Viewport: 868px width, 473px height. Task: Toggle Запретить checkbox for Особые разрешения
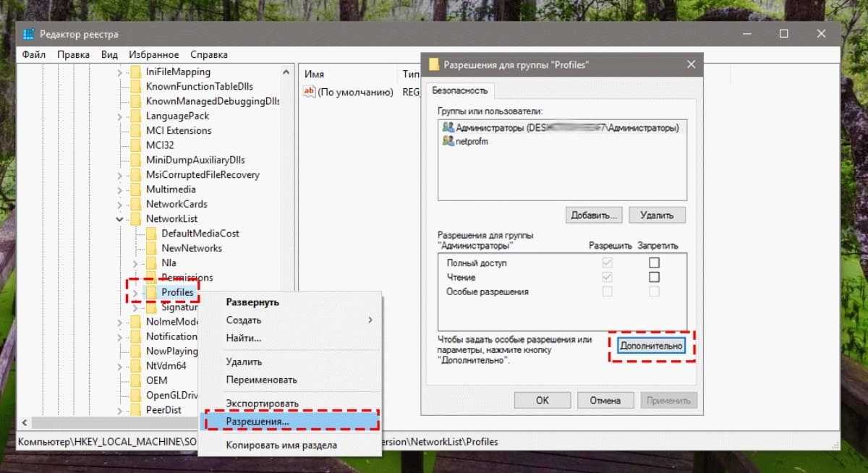655,291
